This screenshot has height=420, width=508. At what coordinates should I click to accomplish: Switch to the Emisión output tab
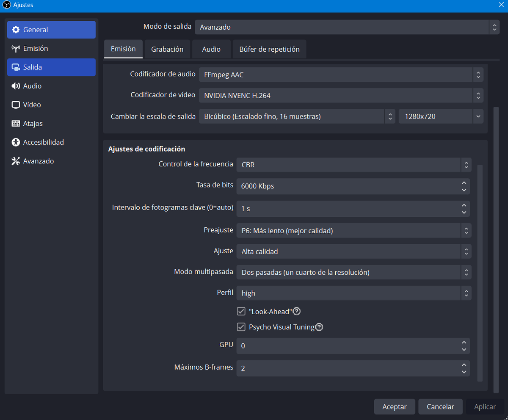[123, 49]
